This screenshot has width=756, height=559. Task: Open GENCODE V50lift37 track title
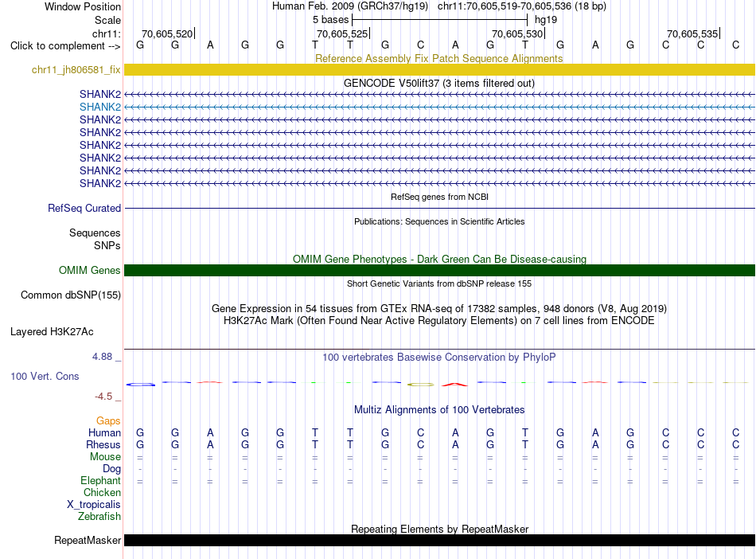click(x=439, y=83)
